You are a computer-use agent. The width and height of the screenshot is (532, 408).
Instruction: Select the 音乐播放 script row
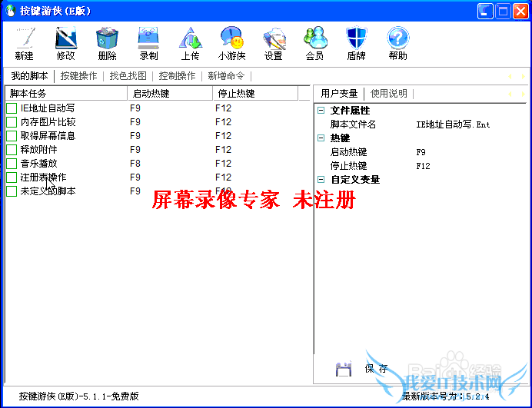tap(158, 164)
